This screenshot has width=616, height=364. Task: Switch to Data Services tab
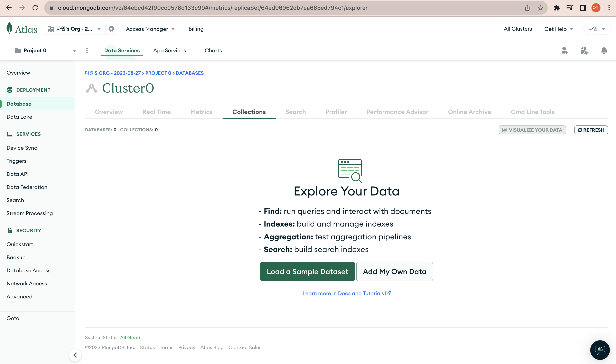click(x=122, y=50)
